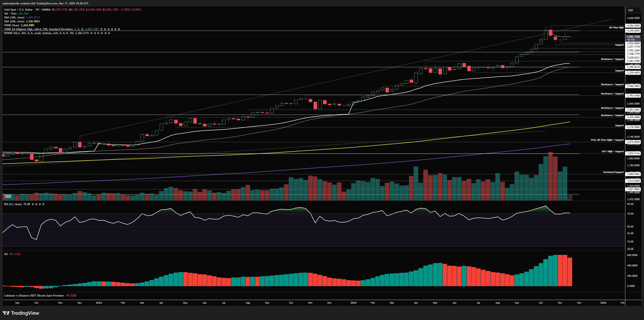
Task: Open the USD currency selector
Action: pyautogui.click(x=630, y=10)
